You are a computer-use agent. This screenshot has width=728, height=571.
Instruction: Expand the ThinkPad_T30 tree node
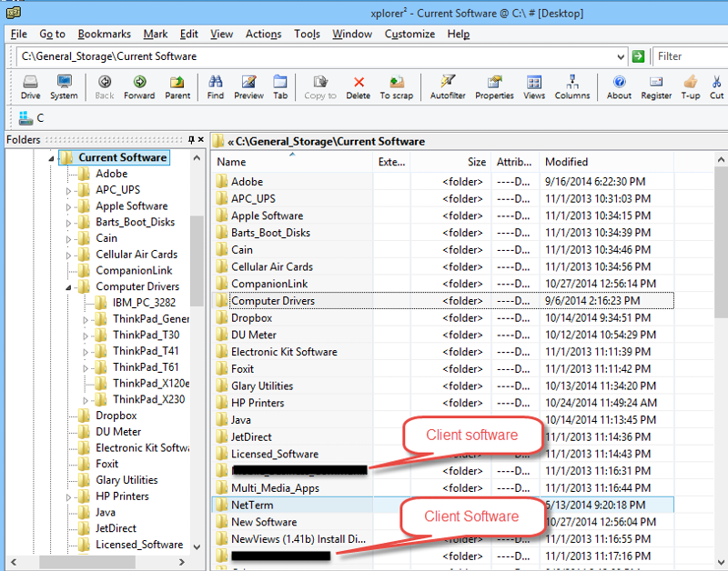coord(86,336)
